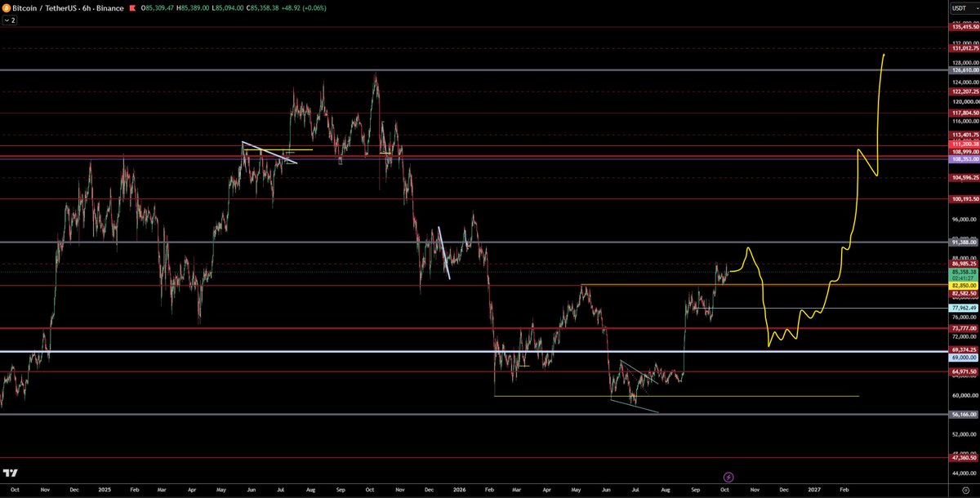980x498 pixels.
Task: Open the USDT currency dropdown
Action: pyautogui.click(x=963, y=8)
